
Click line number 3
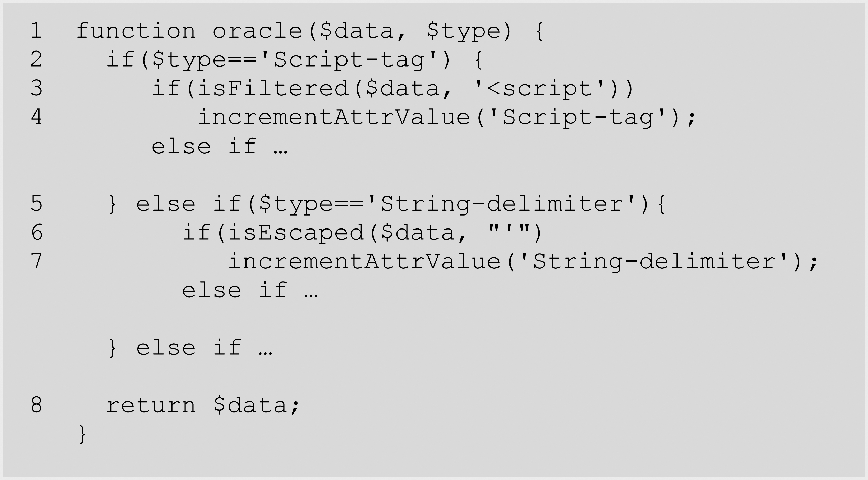coord(36,88)
